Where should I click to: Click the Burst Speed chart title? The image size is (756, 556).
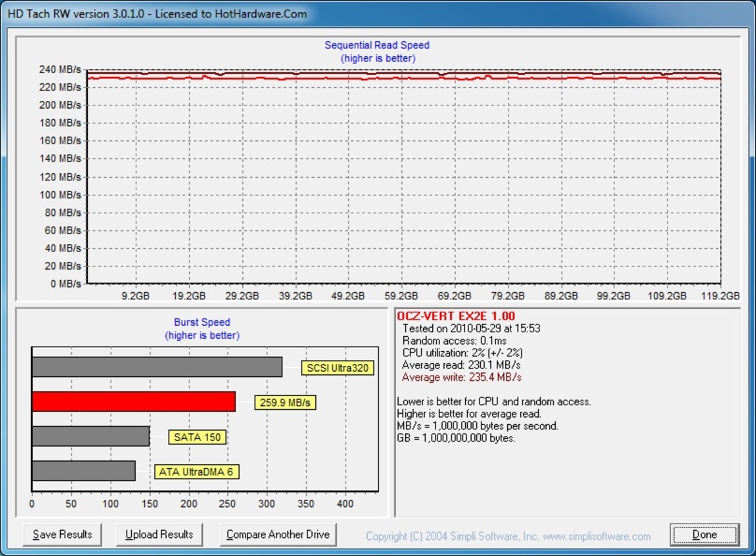click(x=201, y=322)
